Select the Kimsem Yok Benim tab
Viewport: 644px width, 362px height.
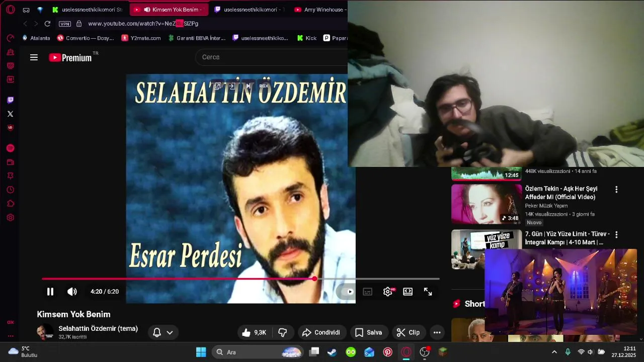(x=169, y=10)
